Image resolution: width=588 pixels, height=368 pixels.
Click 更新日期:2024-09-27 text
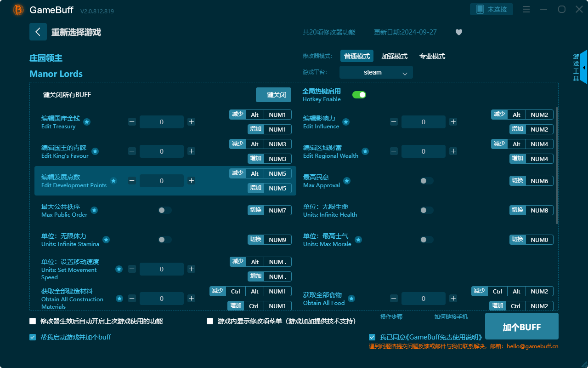pos(405,32)
